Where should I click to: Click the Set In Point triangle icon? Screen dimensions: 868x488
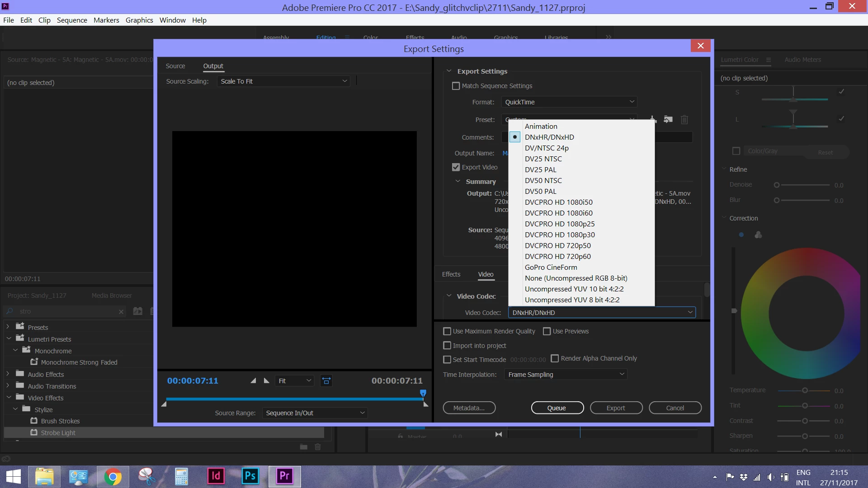(x=253, y=381)
